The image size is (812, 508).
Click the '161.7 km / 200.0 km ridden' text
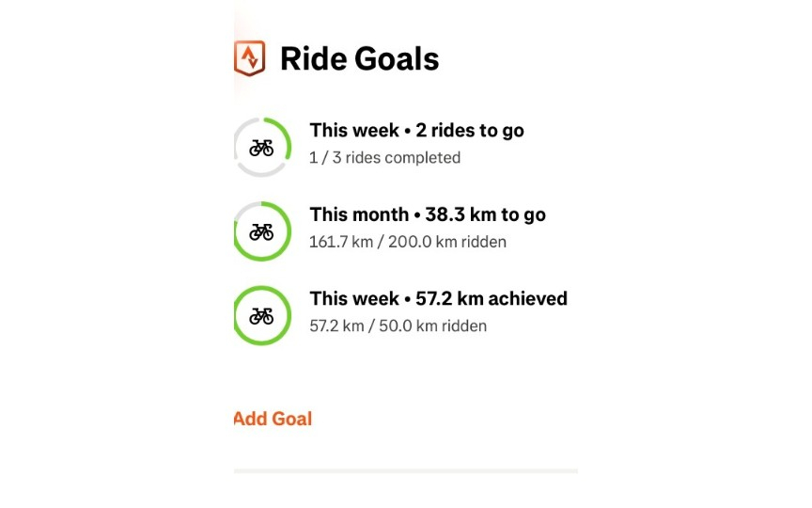click(408, 242)
